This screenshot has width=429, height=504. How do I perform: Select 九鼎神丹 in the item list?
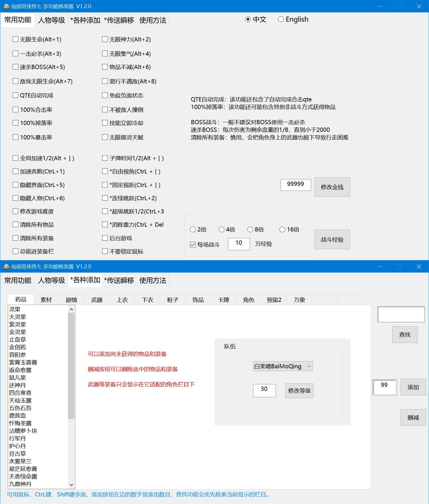[x=38, y=484]
